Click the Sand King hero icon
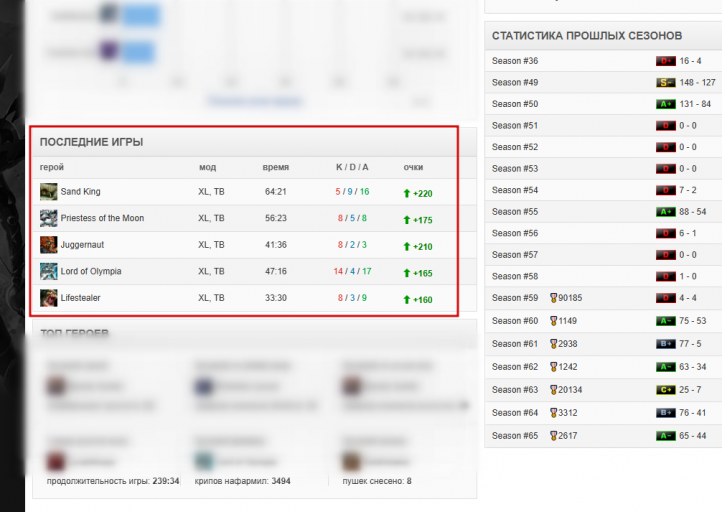 [x=48, y=192]
